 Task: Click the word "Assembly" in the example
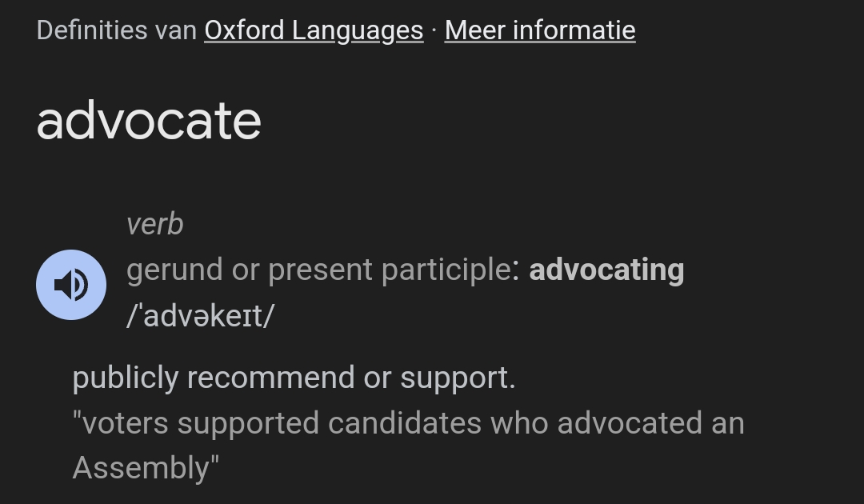point(142,468)
